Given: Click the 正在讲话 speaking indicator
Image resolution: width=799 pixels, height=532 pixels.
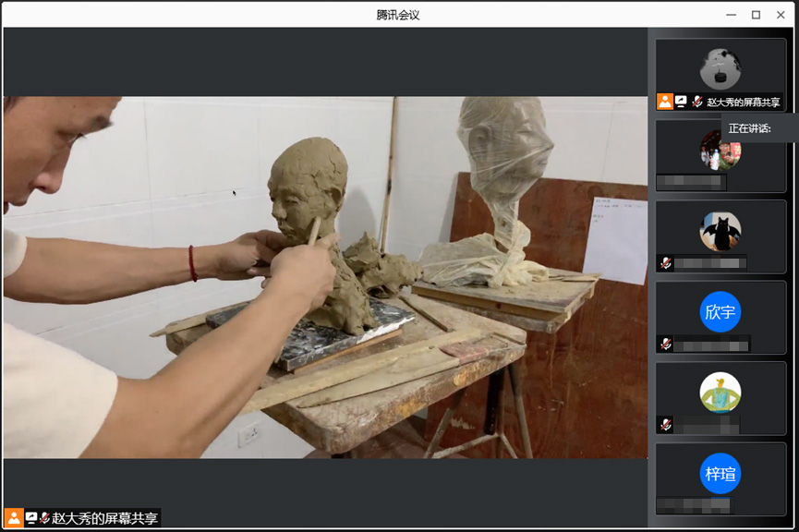Looking at the screenshot, I should [750, 128].
